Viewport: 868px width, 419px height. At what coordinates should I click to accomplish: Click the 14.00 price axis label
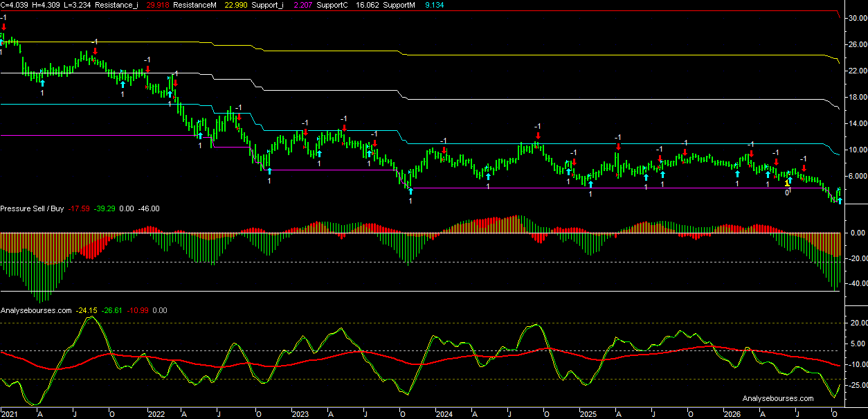[856, 123]
